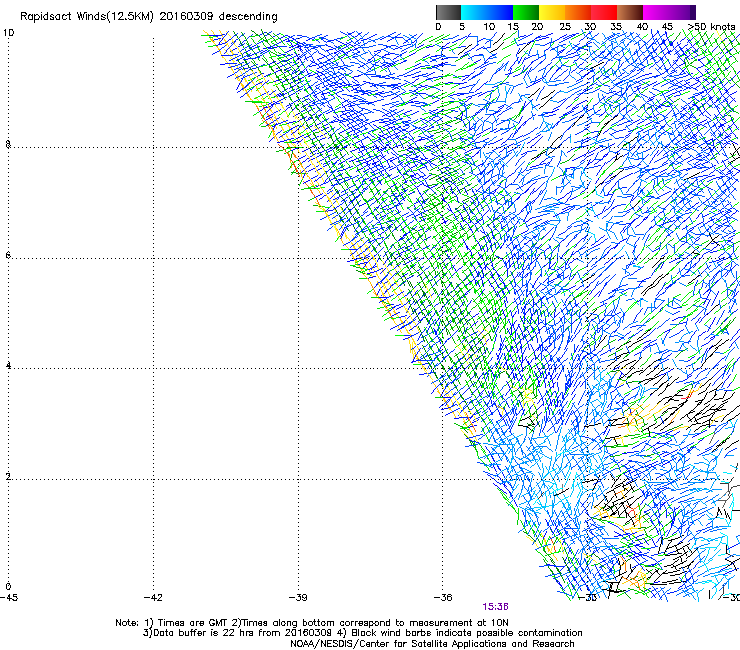Click the dark purple >50 knots legend segment
740x650 pixels.
click(x=692, y=12)
